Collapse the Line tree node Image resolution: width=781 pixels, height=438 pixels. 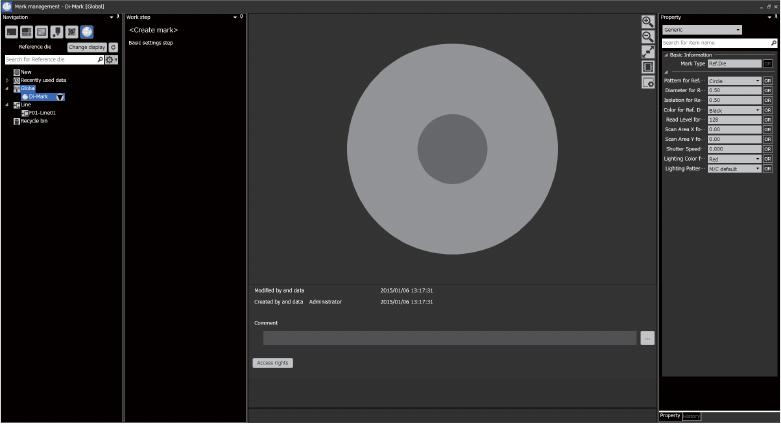click(x=7, y=105)
